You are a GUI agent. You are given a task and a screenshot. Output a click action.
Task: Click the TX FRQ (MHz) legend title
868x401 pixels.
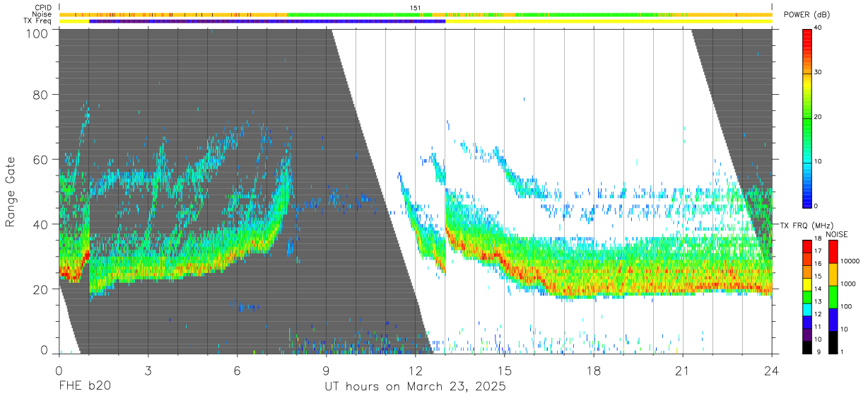805,225
